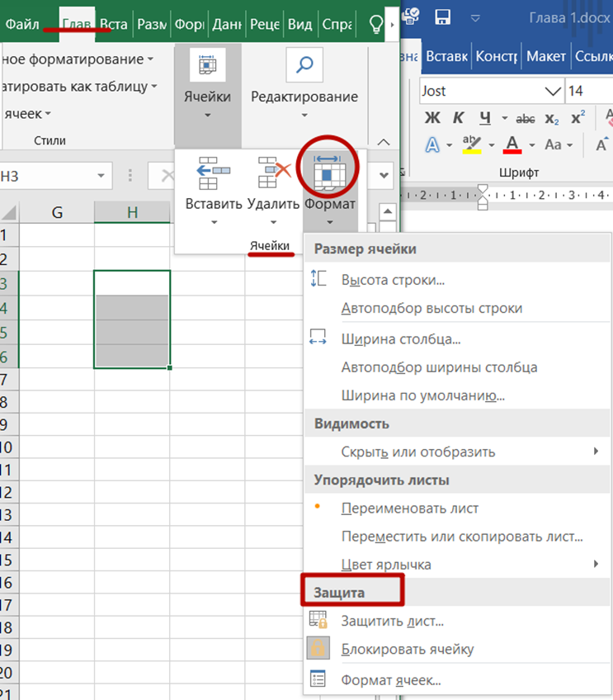Click the Save icon in Word
This screenshot has width=613, height=700.
pyautogui.click(x=442, y=17)
